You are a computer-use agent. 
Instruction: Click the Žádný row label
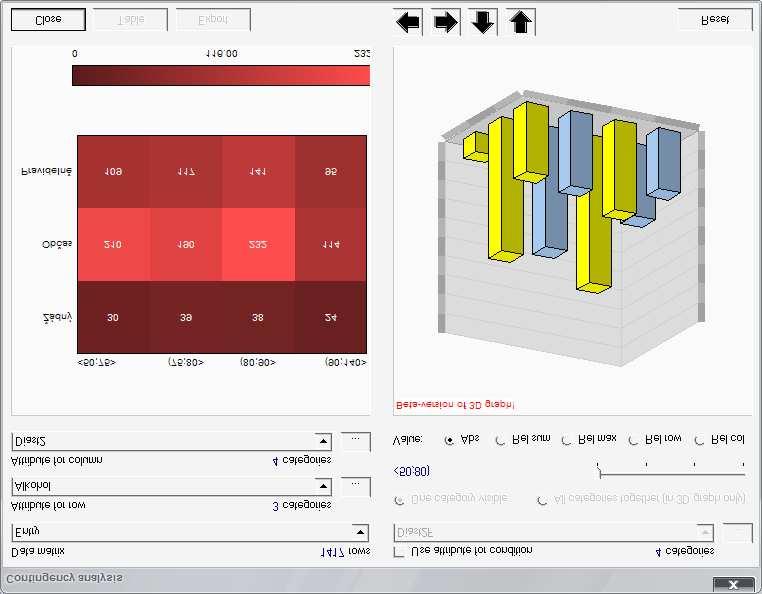(x=57, y=317)
